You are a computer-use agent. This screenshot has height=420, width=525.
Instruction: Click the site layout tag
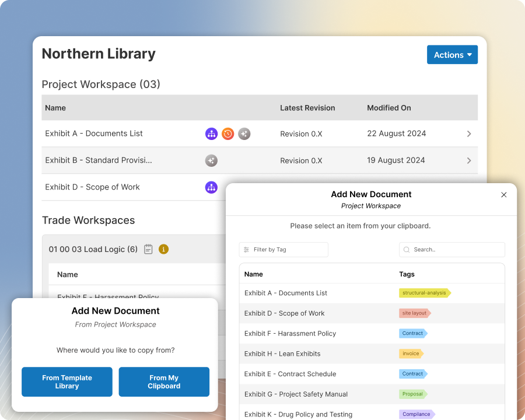[415, 313]
